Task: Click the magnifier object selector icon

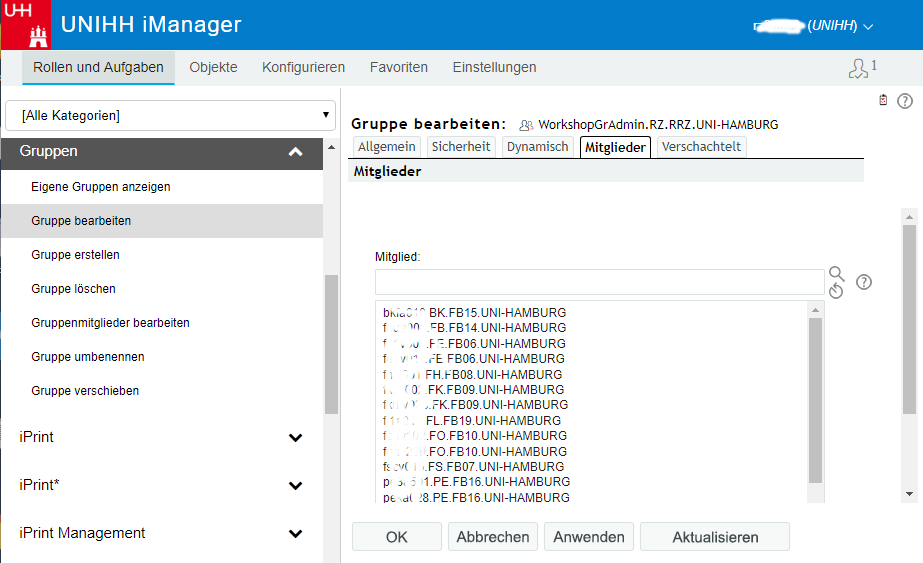Action: click(836, 273)
